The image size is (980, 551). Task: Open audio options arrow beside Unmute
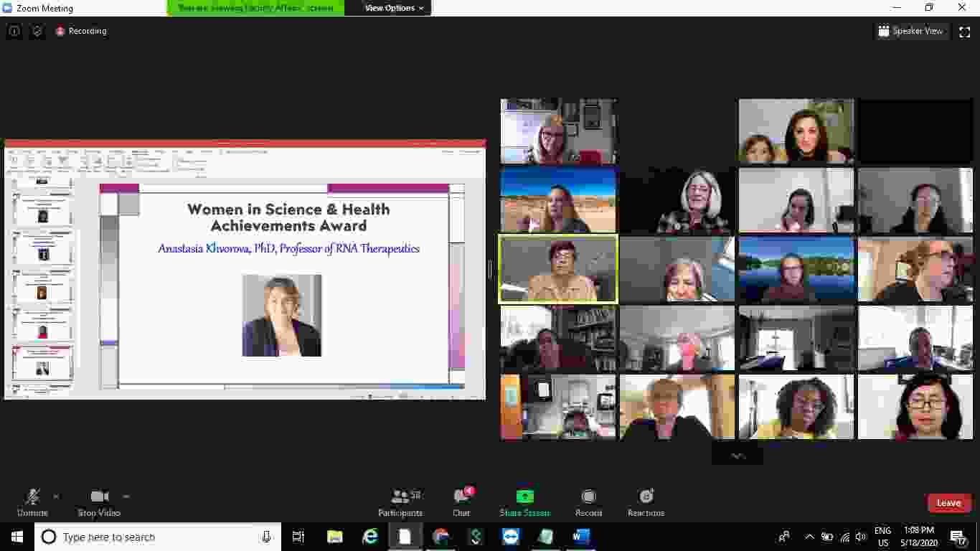pyautogui.click(x=56, y=496)
